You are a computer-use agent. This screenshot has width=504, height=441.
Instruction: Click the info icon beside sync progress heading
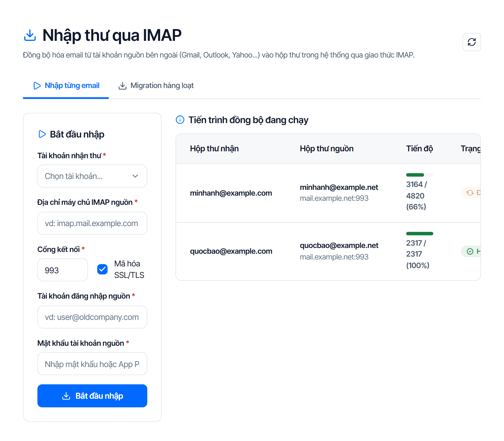coord(180,120)
